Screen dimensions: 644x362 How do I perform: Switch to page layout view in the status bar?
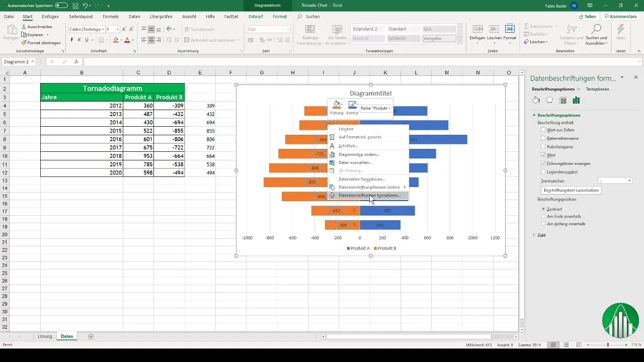click(566, 344)
